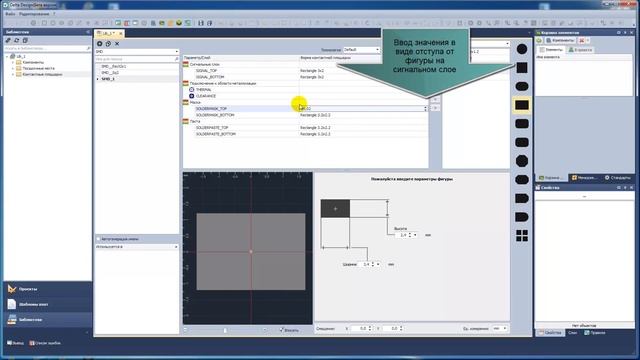Click the third icon in library panel toolbar
Screen dimensions: 640x360
click(x=25, y=40)
